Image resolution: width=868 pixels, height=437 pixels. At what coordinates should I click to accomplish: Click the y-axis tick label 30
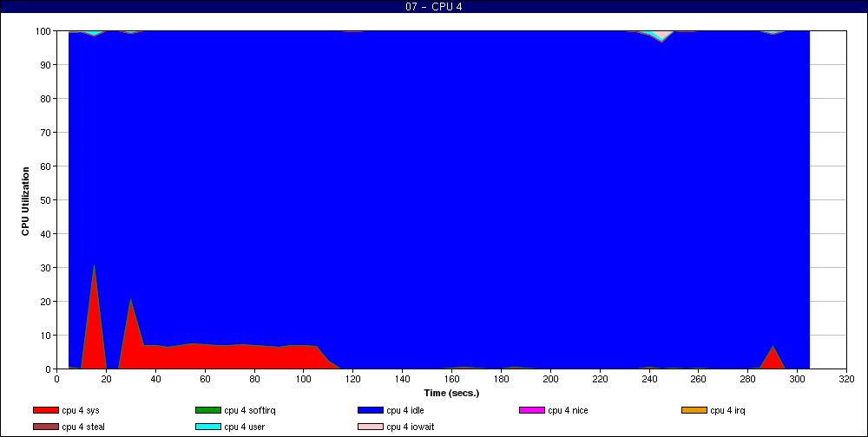(x=47, y=268)
